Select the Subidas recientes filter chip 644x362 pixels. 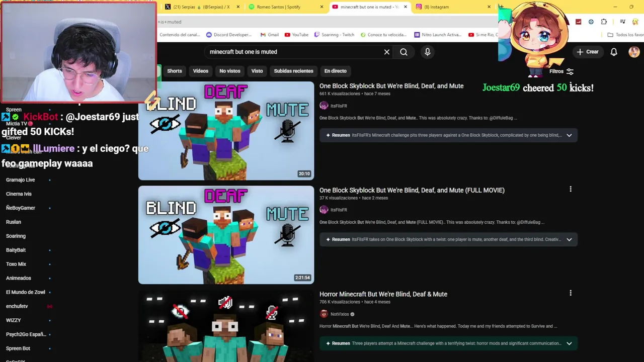click(x=293, y=71)
